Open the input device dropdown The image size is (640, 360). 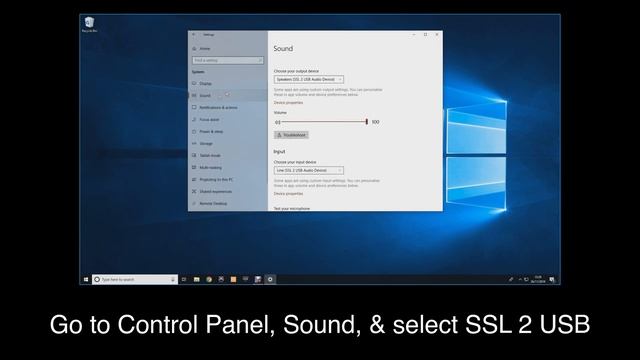pyautogui.click(x=309, y=170)
